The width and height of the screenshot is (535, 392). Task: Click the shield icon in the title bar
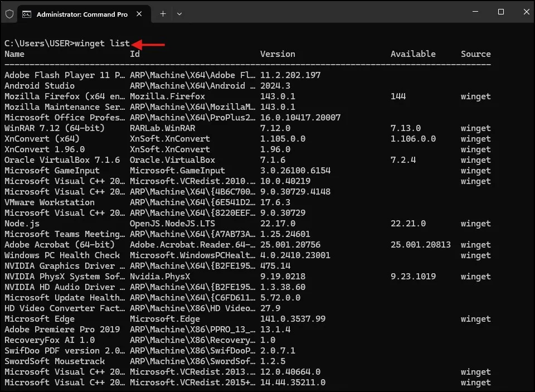pyautogui.click(x=9, y=14)
